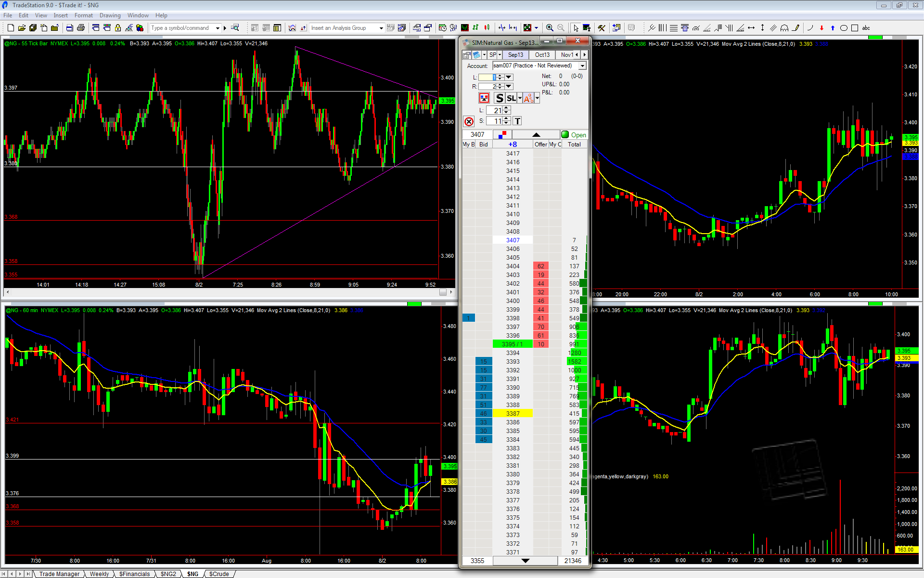Select the parallel lines drawing tool
The width and height of the screenshot is (924, 578).
773,28
